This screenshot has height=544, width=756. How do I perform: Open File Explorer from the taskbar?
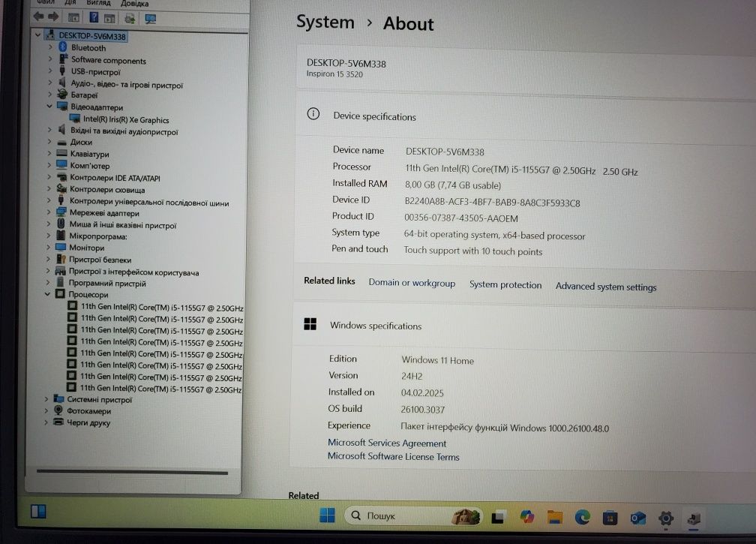(555, 518)
